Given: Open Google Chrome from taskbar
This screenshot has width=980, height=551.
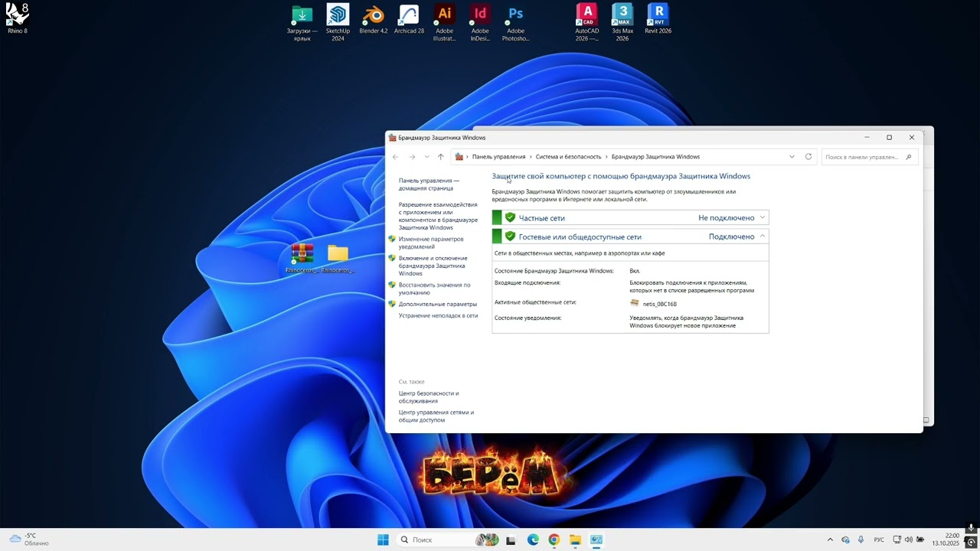Looking at the screenshot, I should 554,540.
